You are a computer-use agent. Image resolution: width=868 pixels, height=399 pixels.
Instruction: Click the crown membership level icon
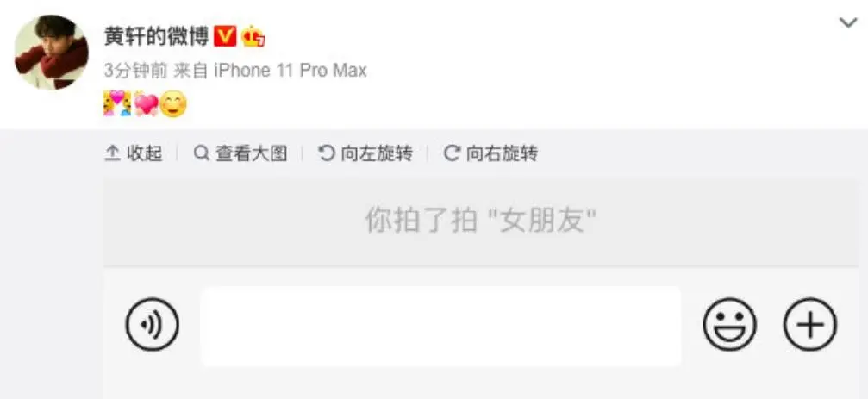point(253,36)
